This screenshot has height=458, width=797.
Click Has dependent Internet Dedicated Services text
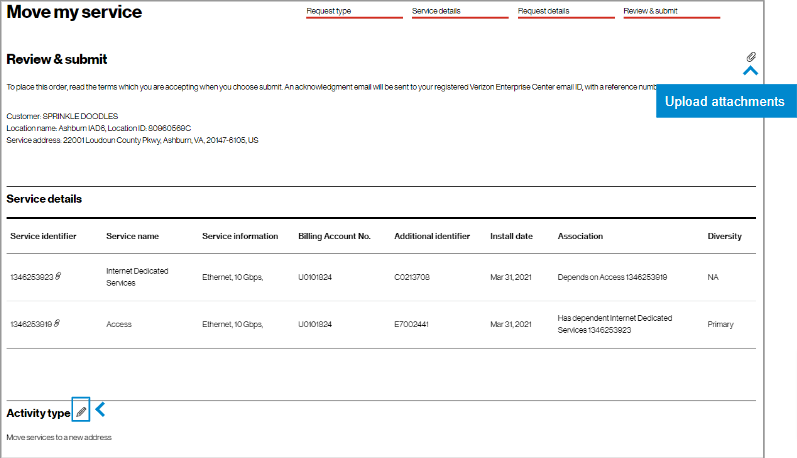(x=615, y=324)
